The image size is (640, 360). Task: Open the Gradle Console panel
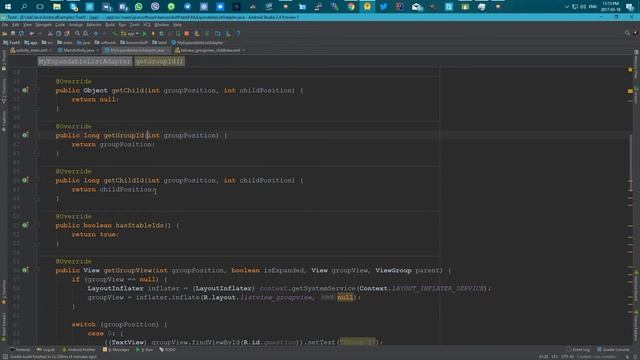pos(613,350)
